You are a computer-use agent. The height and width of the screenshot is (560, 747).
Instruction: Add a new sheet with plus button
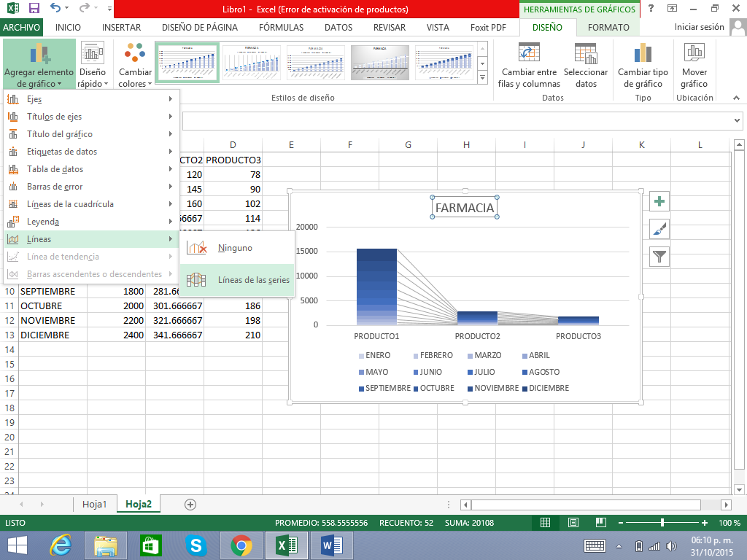pyautogui.click(x=190, y=504)
